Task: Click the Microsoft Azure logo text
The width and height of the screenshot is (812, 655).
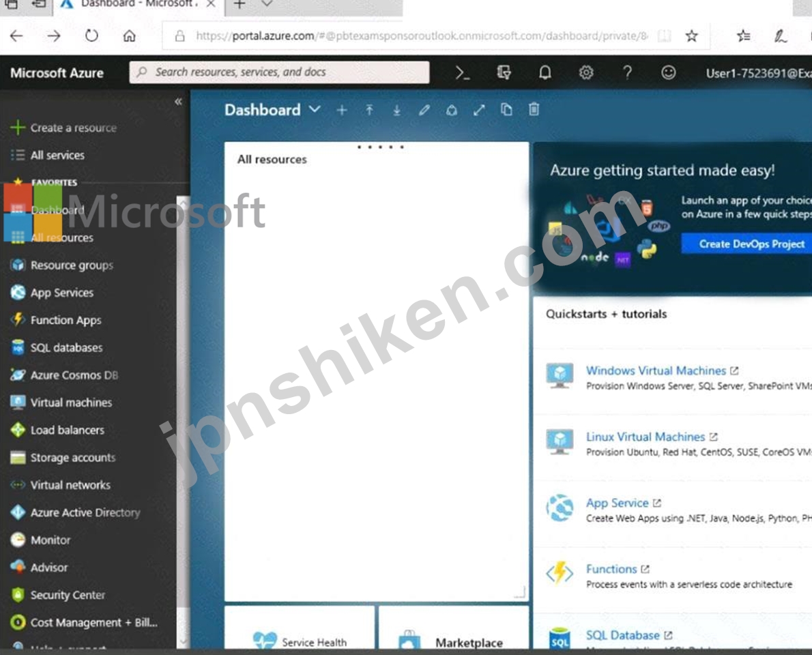Action: pyautogui.click(x=57, y=73)
